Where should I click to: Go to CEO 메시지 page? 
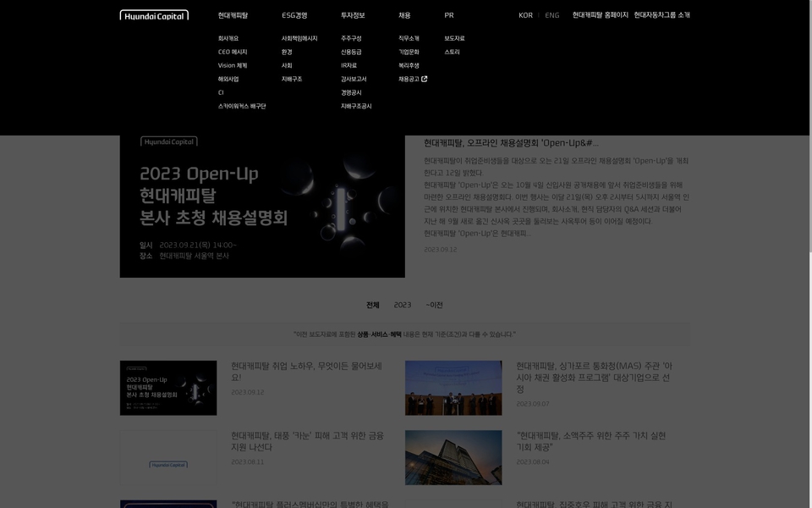point(233,52)
